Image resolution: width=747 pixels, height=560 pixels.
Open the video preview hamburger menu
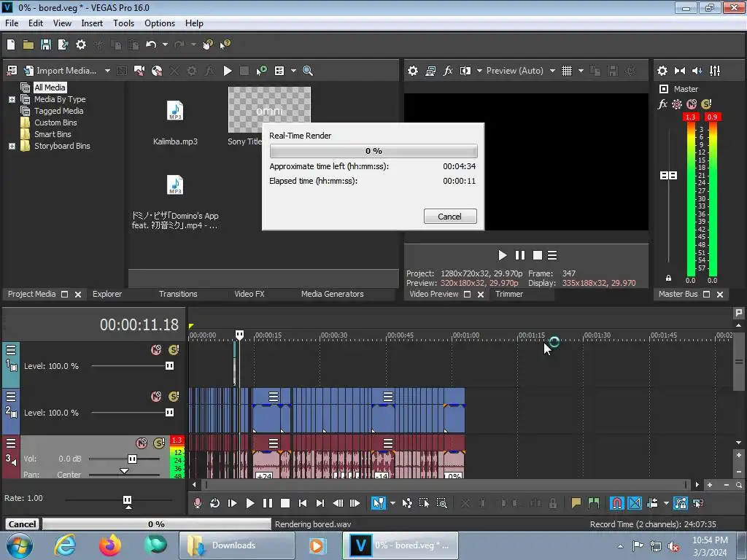pos(552,256)
